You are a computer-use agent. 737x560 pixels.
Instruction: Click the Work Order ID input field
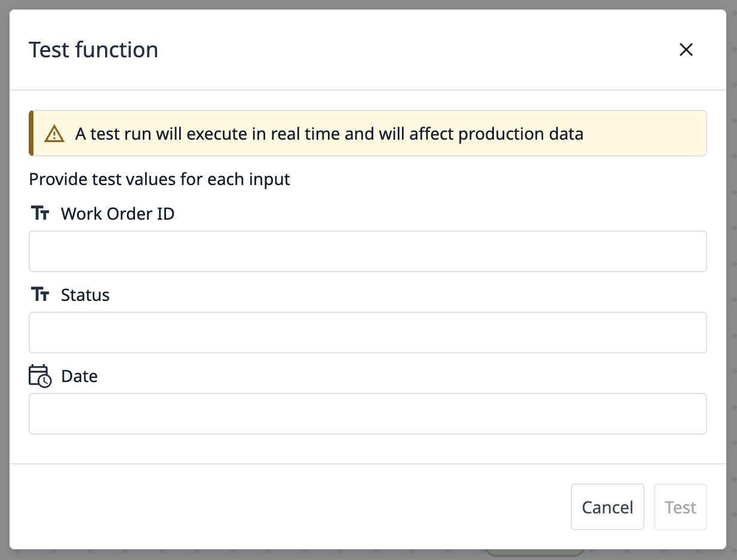367,251
